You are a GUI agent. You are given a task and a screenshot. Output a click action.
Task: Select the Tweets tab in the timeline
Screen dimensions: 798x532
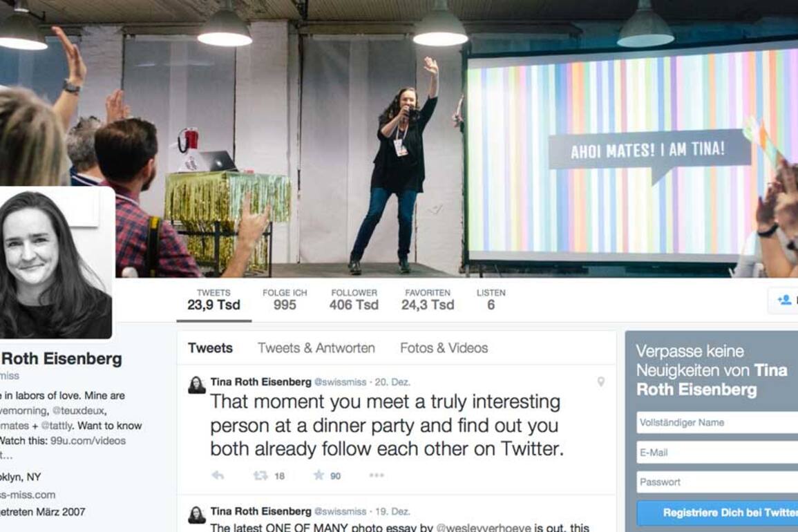pyautogui.click(x=210, y=348)
